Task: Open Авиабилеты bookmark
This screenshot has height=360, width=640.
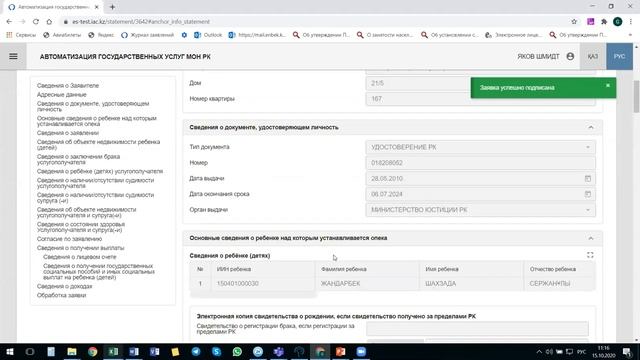Action: tap(62, 35)
